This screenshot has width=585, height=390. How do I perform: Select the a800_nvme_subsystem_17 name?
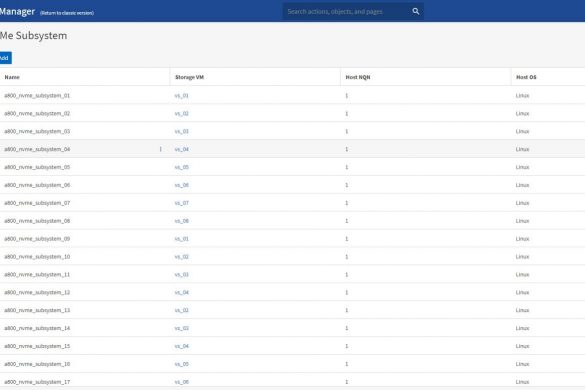pos(37,382)
